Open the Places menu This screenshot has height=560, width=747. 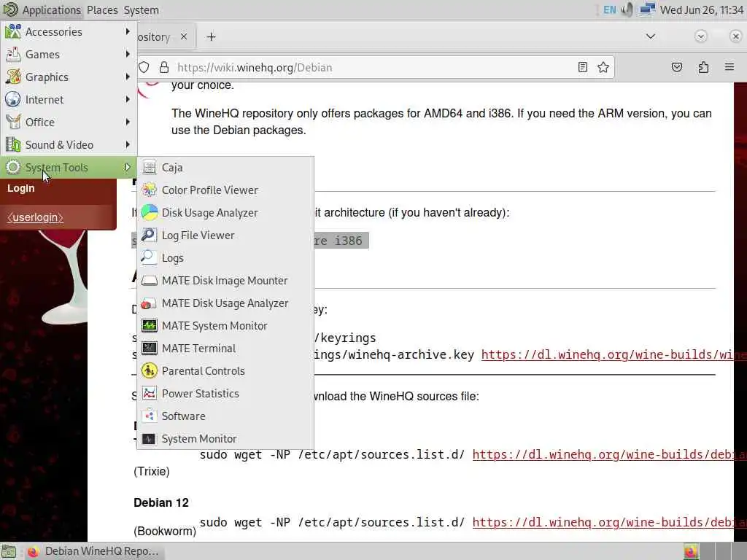click(102, 10)
